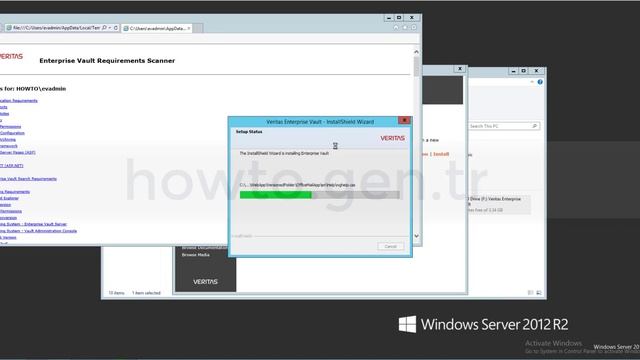This screenshot has width=640, height=360.
Task: Click the browser vertical scrollbar thumb
Action: click(x=416, y=67)
